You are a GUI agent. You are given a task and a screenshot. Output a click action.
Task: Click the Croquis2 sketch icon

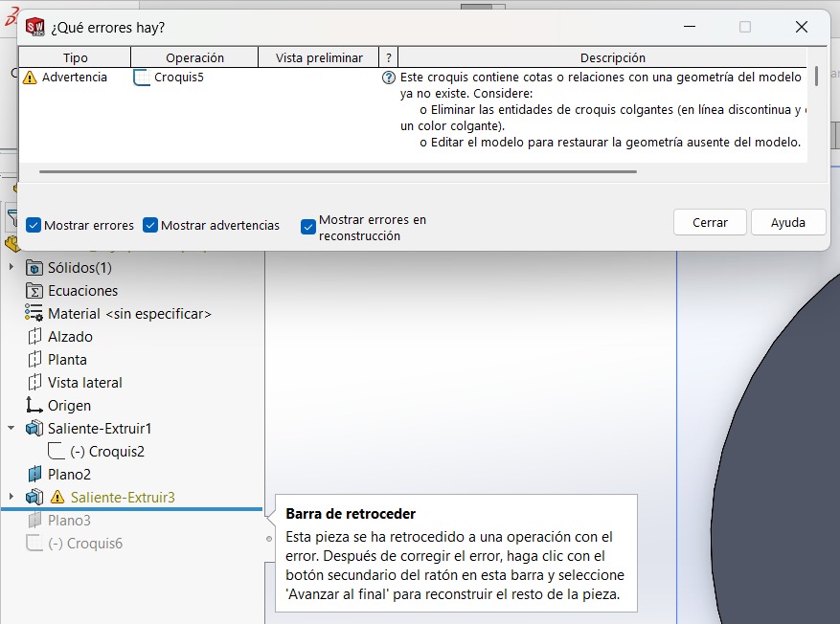click(57, 451)
